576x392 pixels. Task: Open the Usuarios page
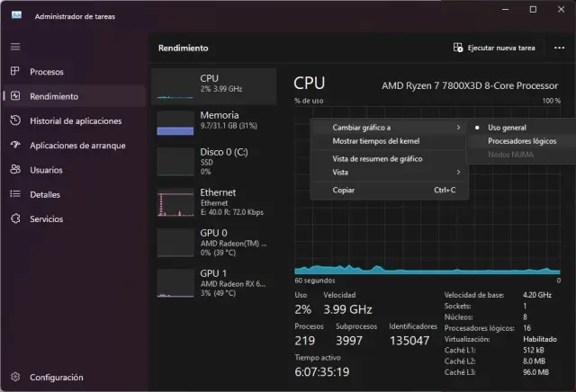point(46,169)
